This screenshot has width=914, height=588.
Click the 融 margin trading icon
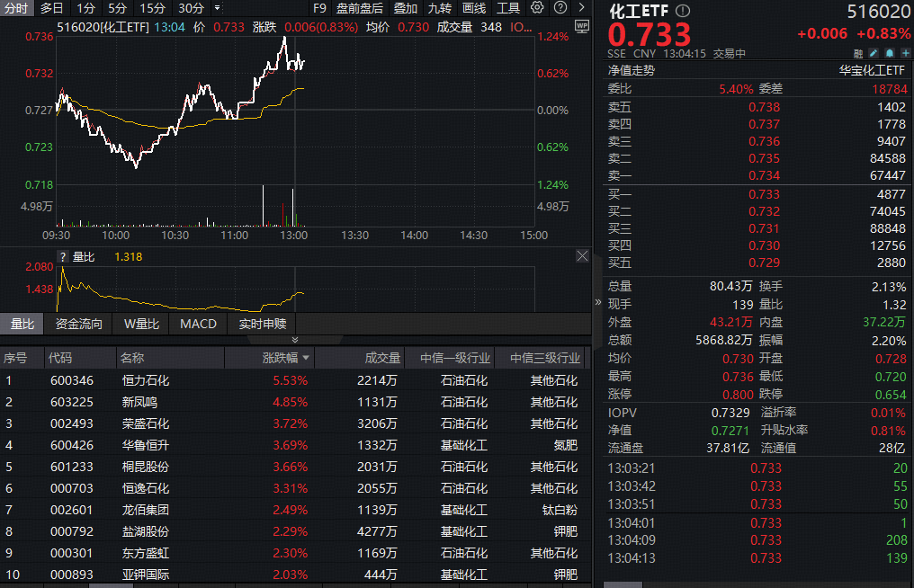click(x=858, y=53)
